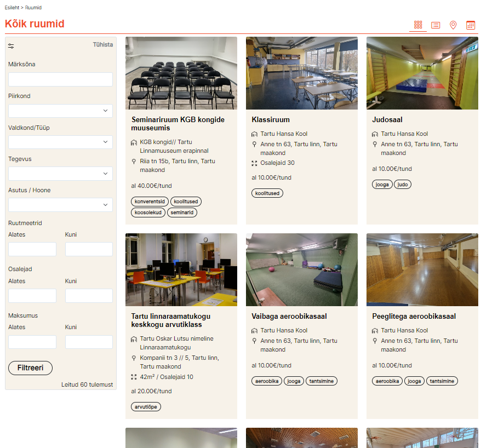Viewport: 481px width, 448px height.
Task: Go to Esileht breadcrumb link
Action: coord(12,8)
